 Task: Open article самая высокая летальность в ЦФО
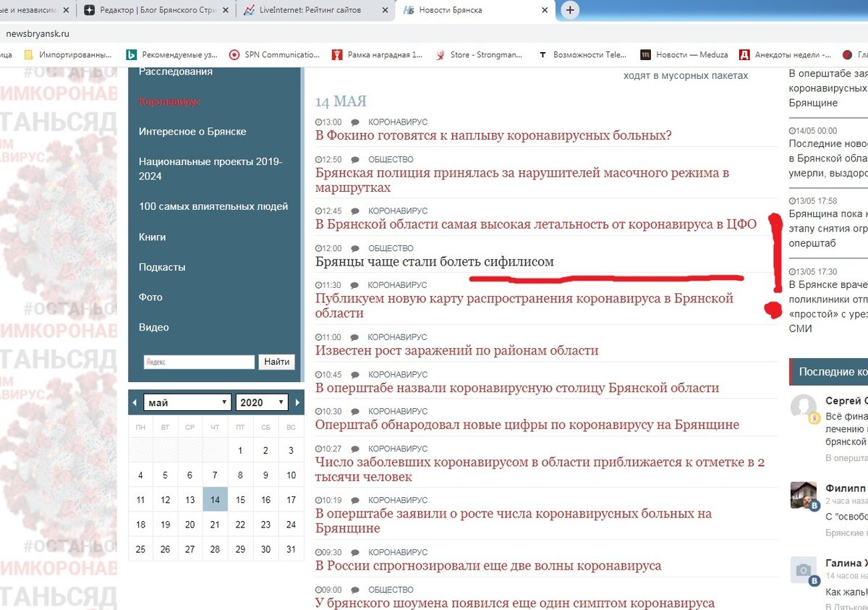(536, 224)
